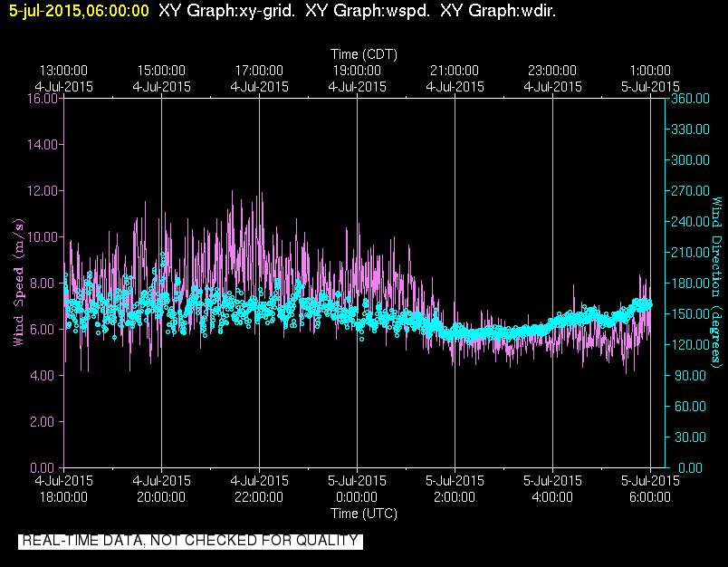Image resolution: width=728 pixels, height=567 pixels.
Task: Click the 240.00 wind direction axis value
Action: click(690, 222)
